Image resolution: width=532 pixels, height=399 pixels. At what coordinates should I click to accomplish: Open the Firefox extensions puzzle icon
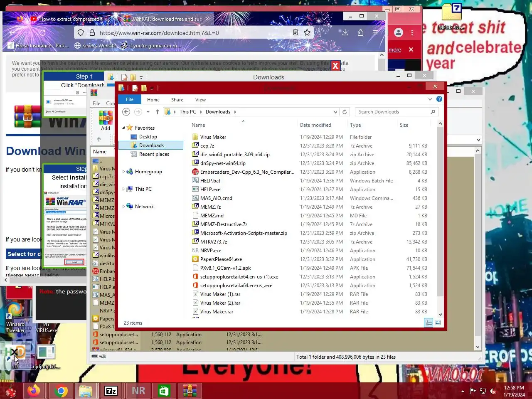360,32
